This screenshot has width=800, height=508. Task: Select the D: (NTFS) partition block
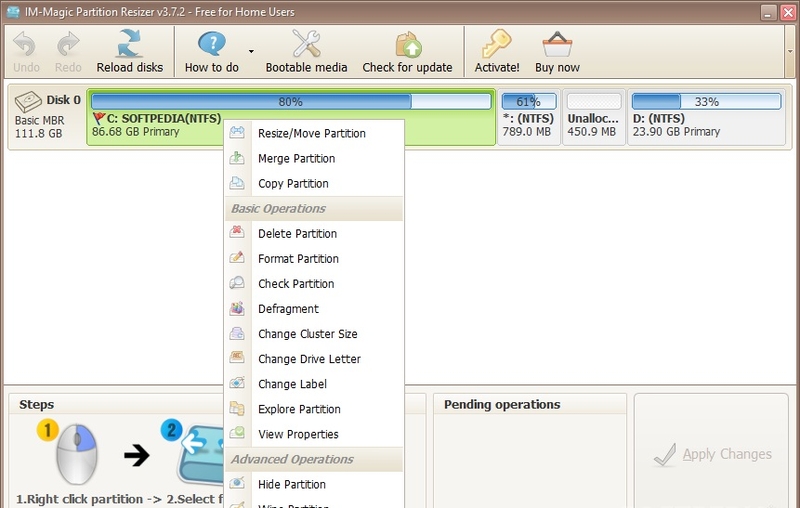[706, 117]
